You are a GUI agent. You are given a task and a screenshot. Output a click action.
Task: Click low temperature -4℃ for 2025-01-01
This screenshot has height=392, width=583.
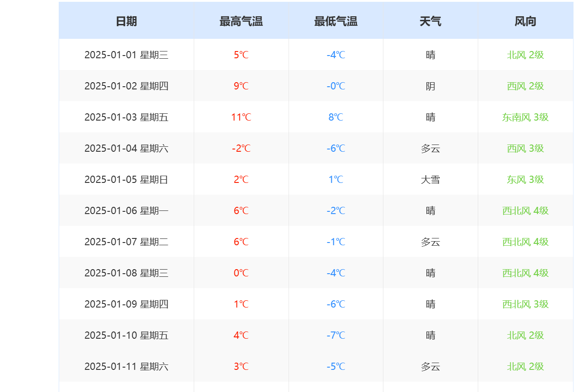[x=336, y=55]
